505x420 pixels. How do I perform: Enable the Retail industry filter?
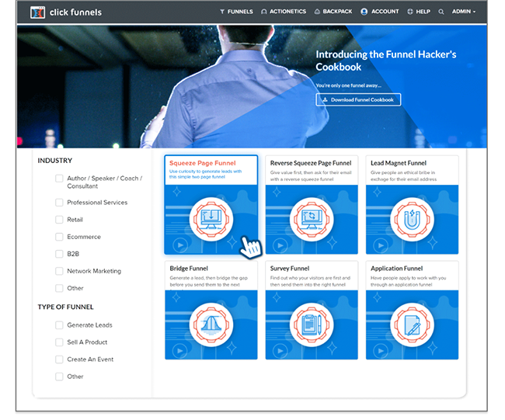click(x=59, y=220)
